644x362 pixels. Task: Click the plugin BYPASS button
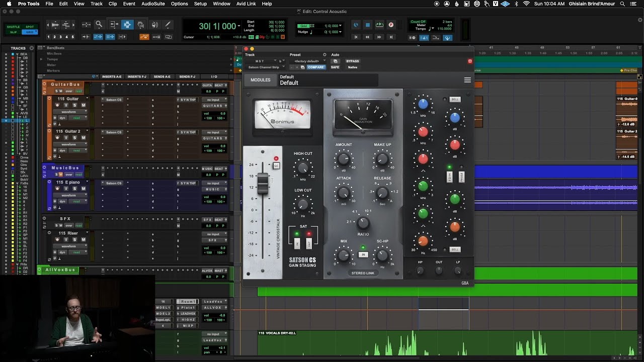353,61
